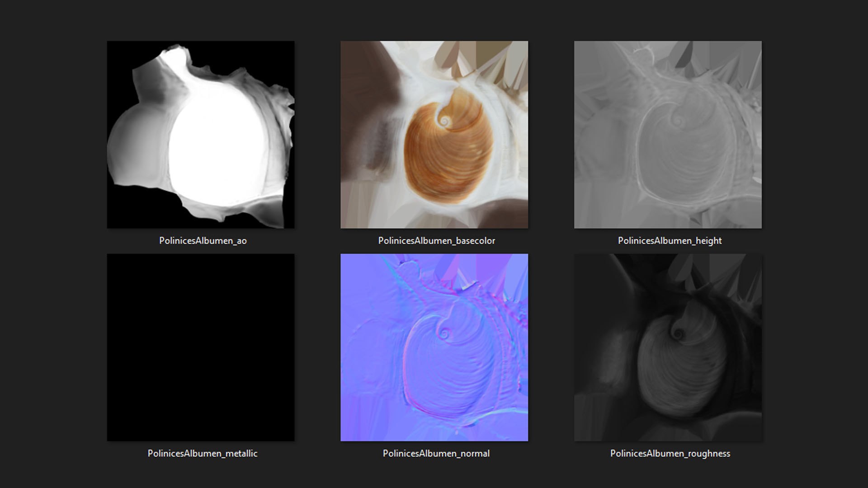The image size is (868, 488).
Task: Click the file name PolinicesAlbumen_normal
Action: tap(436, 453)
